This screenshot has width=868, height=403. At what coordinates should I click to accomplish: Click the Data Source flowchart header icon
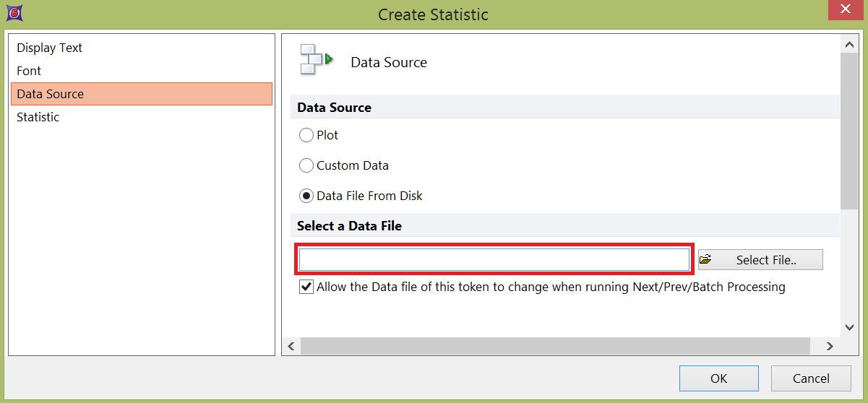pyautogui.click(x=317, y=60)
